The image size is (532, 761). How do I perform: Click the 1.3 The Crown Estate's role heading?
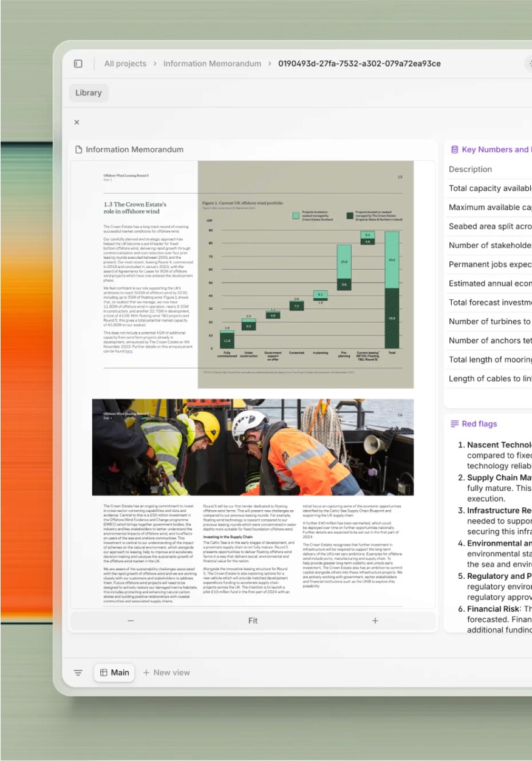pyautogui.click(x=135, y=208)
